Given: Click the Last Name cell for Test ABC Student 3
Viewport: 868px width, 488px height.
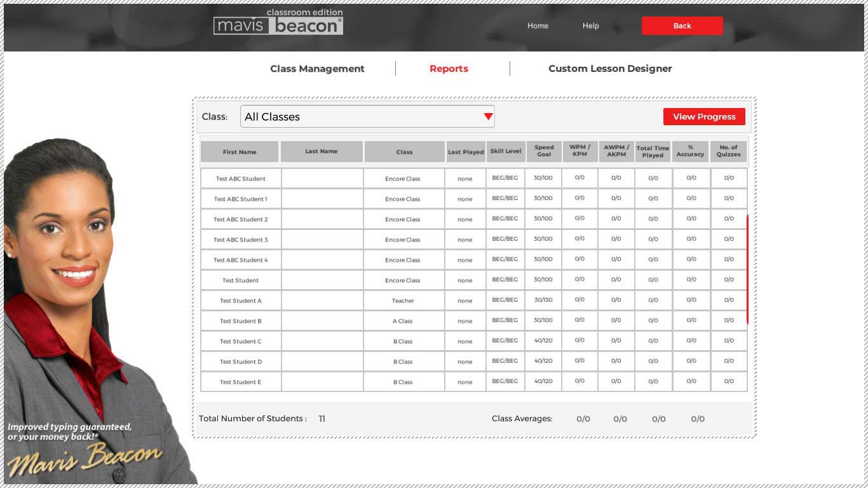Looking at the screenshot, I should tap(322, 240).
